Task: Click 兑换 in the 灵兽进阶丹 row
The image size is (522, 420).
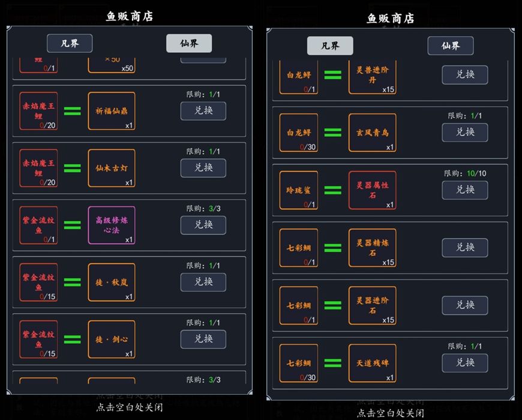Action: click(465, 75)
